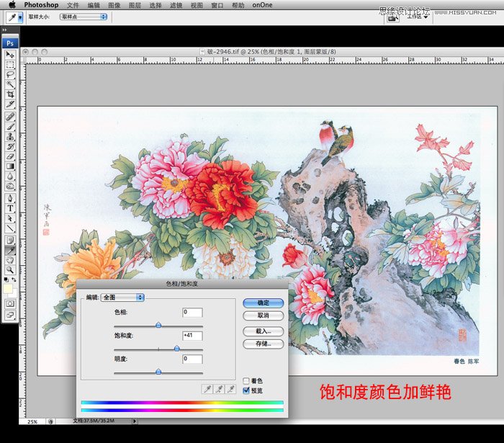Open the 滤镜 menu
Viewport: 504px width, 443px height.
pos(176,5)
